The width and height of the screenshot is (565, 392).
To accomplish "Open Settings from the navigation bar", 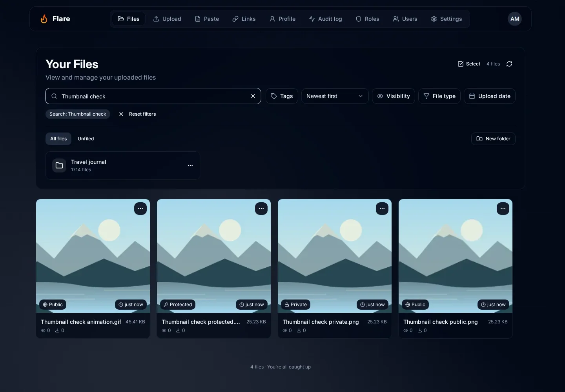I will pos(447,19).
